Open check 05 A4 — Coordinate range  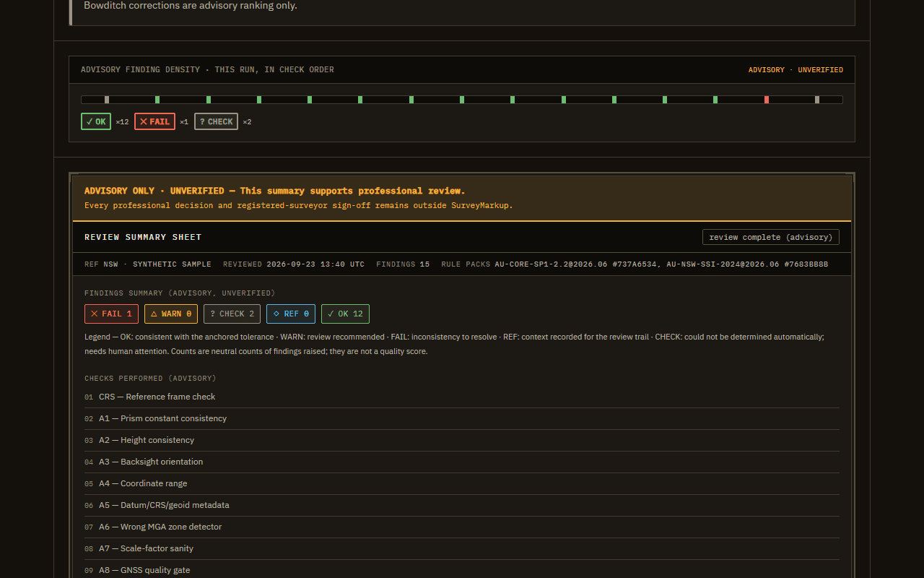[462, 483]
